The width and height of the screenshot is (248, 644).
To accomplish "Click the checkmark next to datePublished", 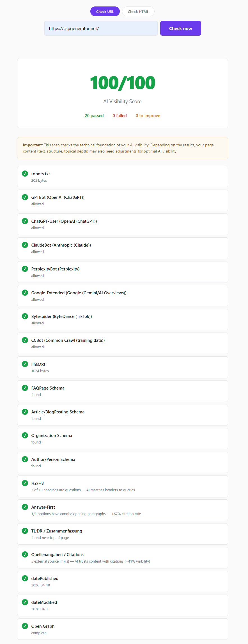I will coord(25,578).
